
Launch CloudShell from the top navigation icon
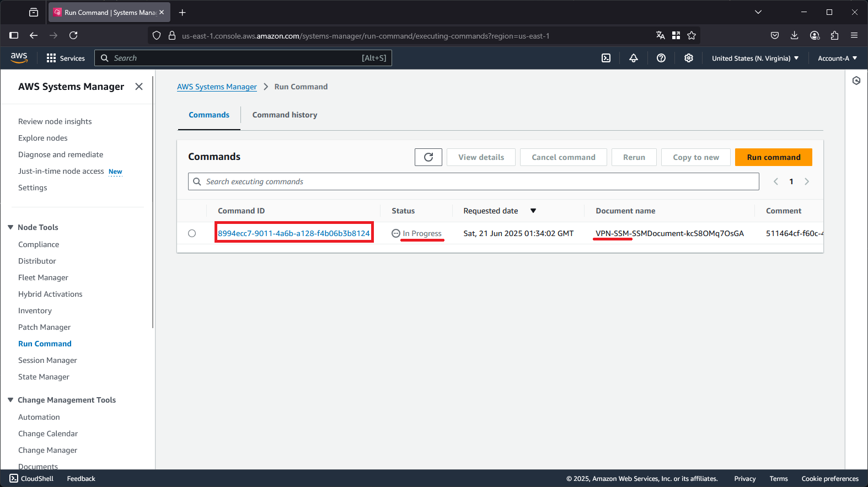click(x=606, y=58)
